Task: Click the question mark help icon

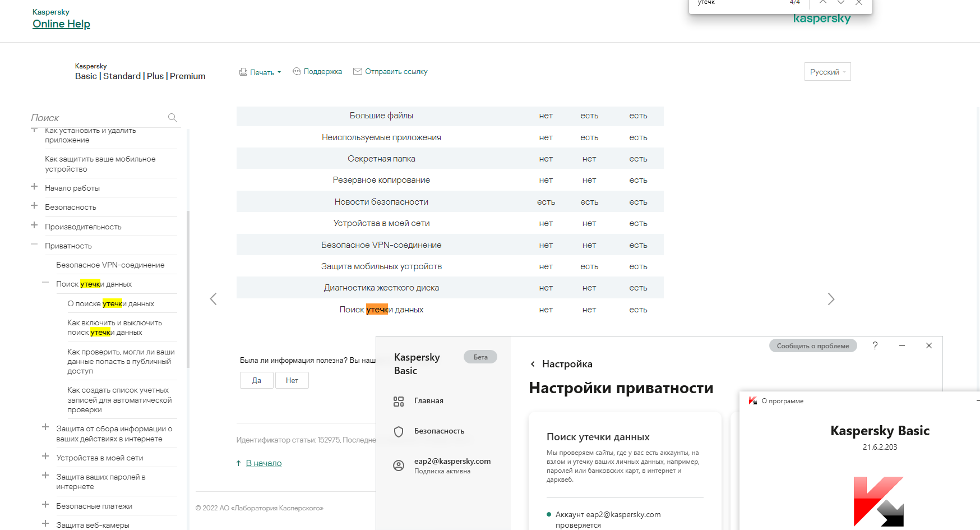Action: (875, 345)
